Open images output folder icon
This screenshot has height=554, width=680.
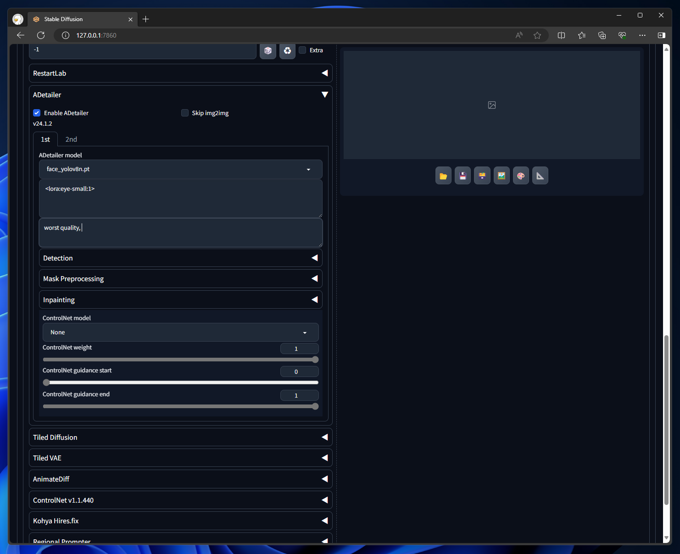[x=443, y=176]
